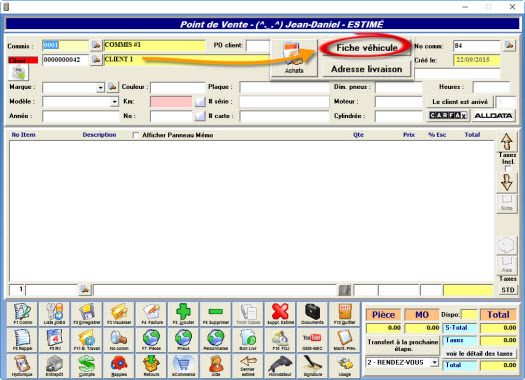Click the Pièce header button
This screenshot has width=525, height=380.
point(383,315)
